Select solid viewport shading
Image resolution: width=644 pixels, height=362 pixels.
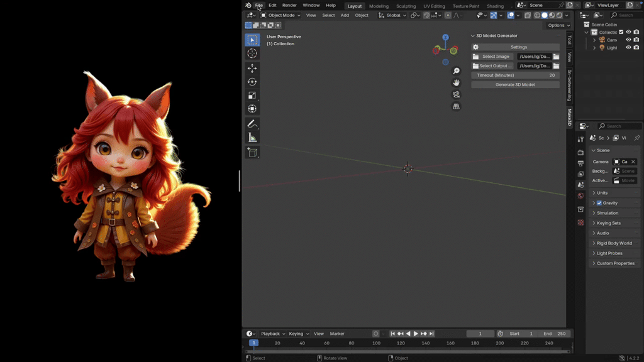tap(545, 15)
